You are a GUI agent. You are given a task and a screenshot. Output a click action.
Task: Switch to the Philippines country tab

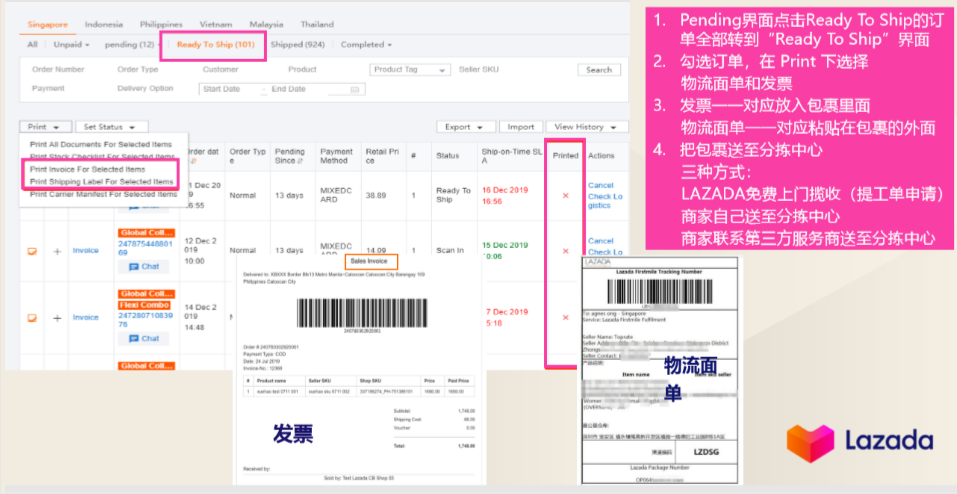point(161,24)
